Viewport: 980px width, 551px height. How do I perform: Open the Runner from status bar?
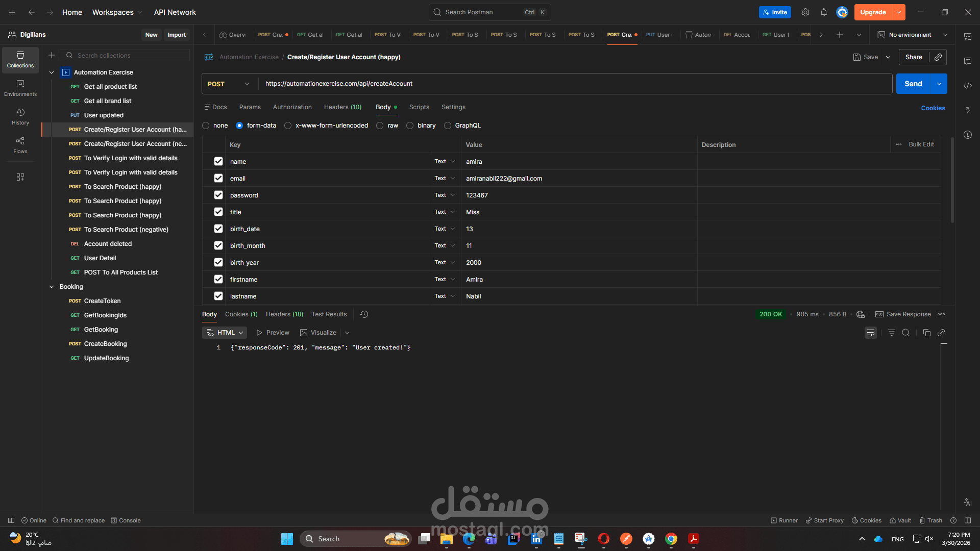click(x=784, y=520)
